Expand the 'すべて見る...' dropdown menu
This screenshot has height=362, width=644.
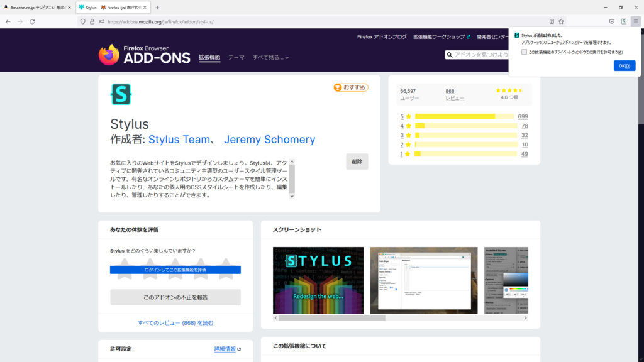[270, 57]
